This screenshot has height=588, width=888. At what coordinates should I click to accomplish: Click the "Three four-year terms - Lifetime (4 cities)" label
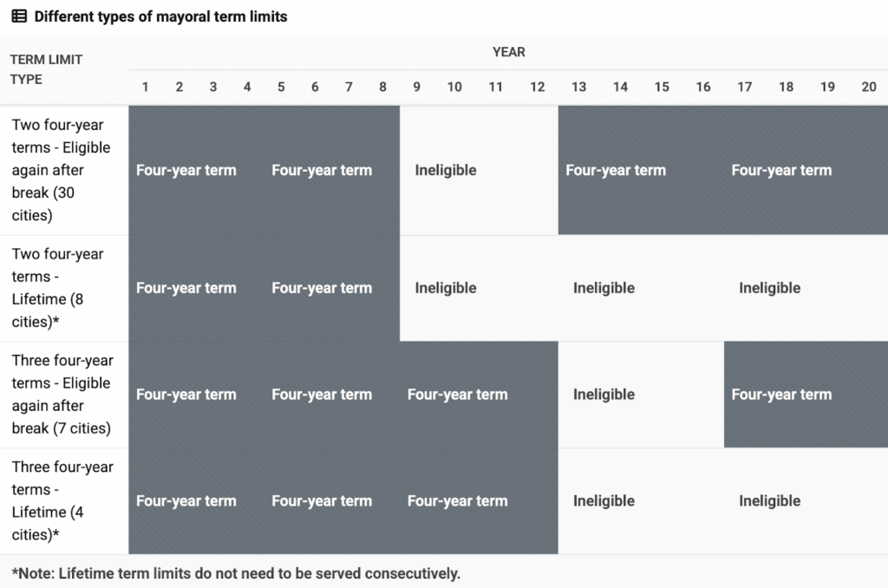(x=62, y=500)
